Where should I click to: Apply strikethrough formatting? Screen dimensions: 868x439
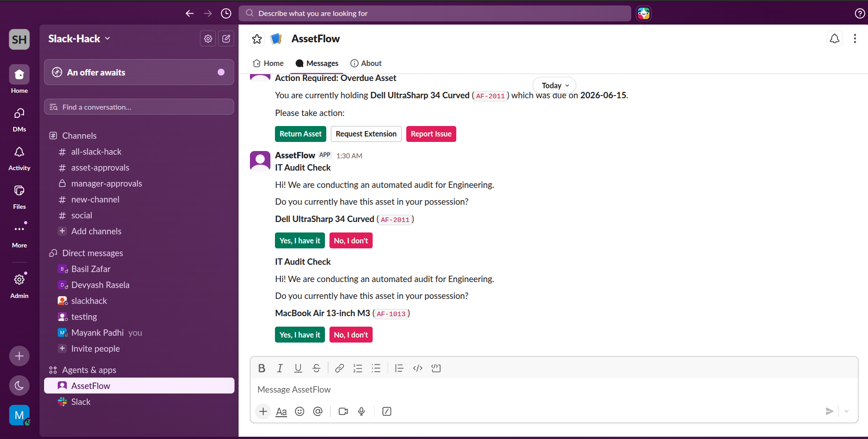[x=316, y=368]
